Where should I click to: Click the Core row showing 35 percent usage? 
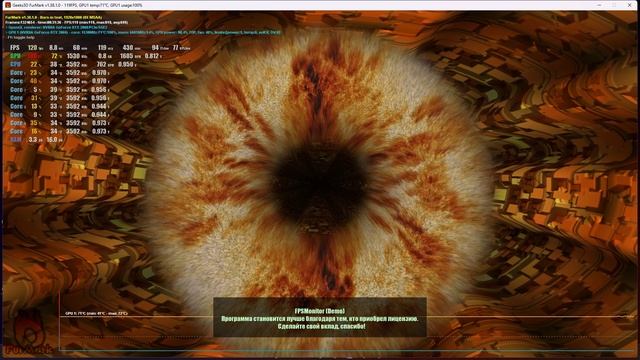(x=60, y=123)
